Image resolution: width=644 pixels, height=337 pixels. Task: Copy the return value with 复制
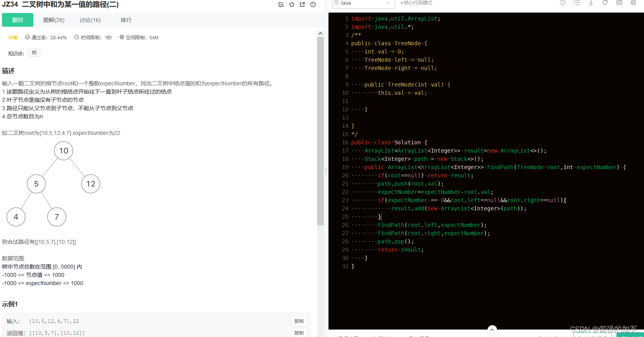point(299,333)
